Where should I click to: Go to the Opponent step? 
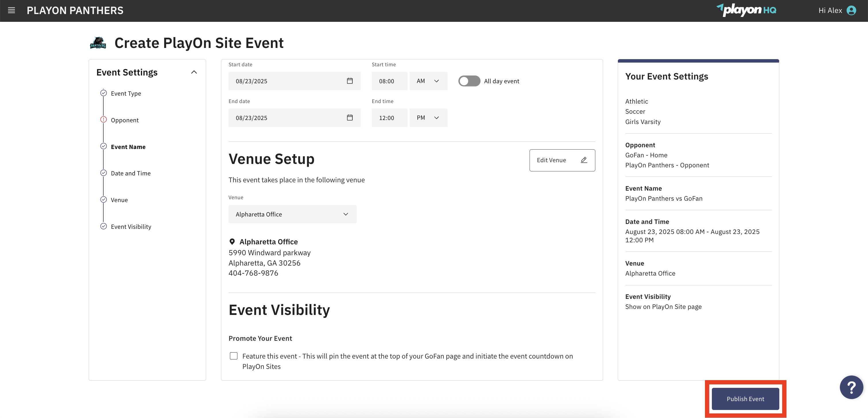125,120
